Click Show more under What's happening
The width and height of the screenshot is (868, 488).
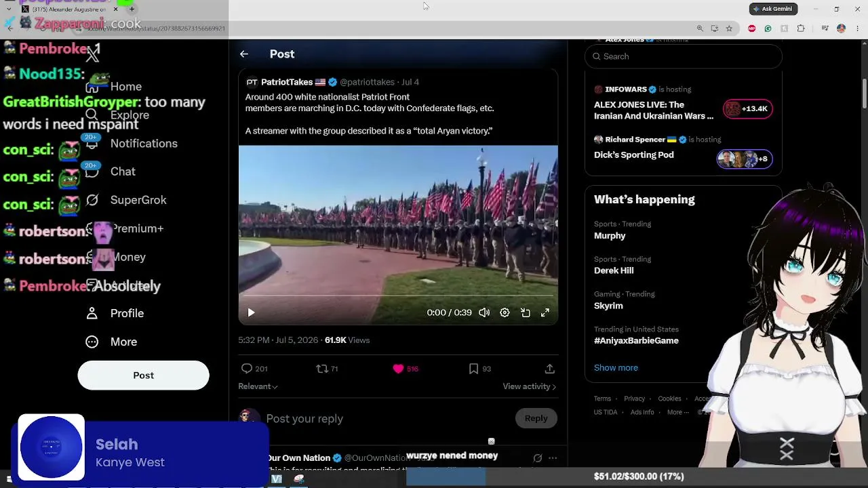(616, 367)
